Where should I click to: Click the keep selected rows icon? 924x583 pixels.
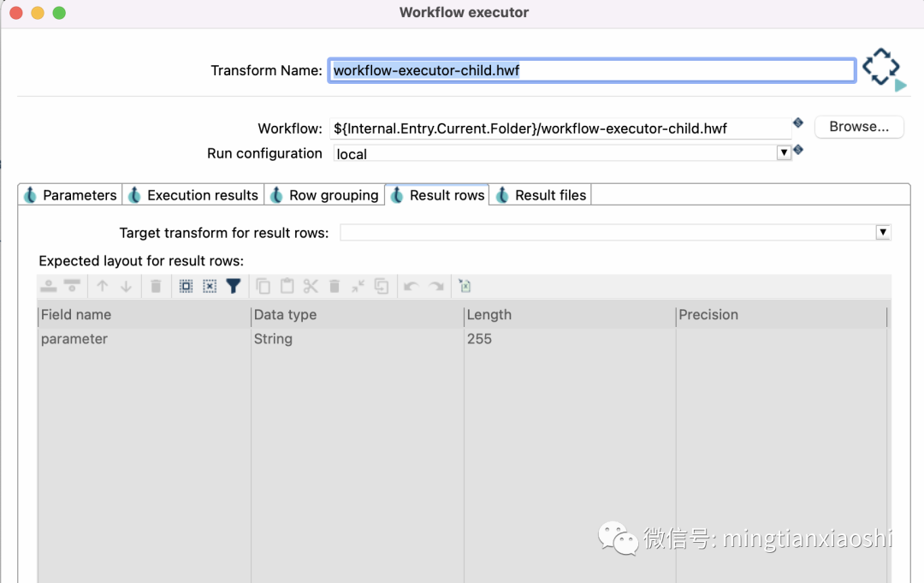[382, 287]
